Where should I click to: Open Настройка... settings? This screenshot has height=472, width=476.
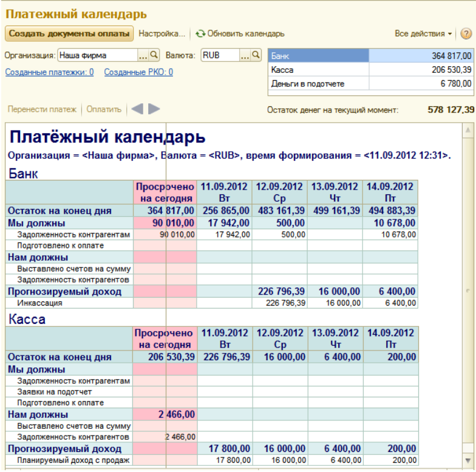click(161, 33)
